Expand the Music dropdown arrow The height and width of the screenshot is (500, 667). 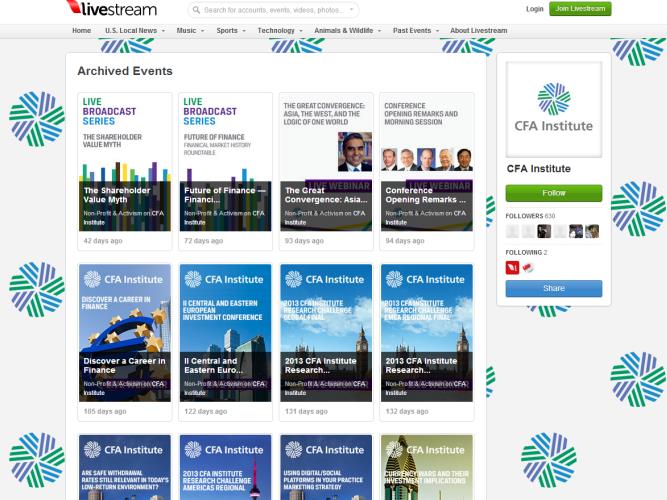click(202, 31)
